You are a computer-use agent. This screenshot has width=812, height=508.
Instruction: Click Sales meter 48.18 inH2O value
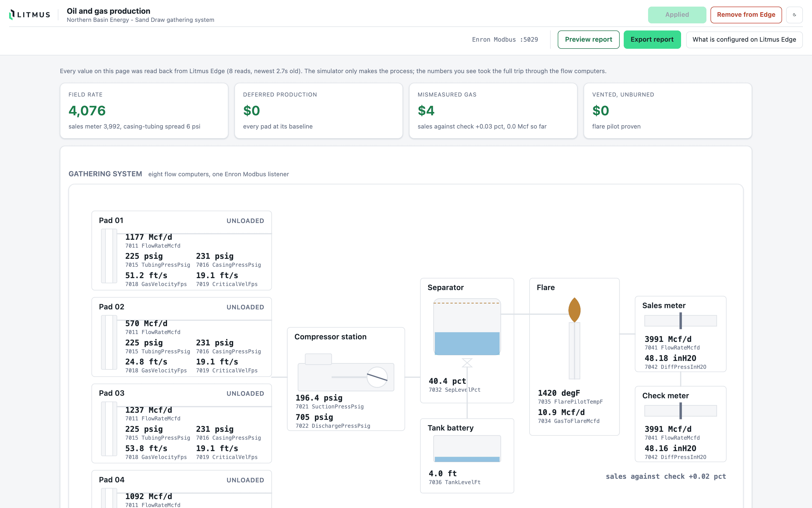pos(670,358)
